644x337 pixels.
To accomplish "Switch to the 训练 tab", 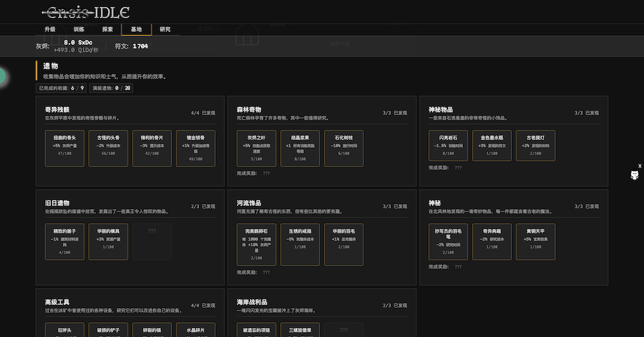I will [x=79, y=30].
